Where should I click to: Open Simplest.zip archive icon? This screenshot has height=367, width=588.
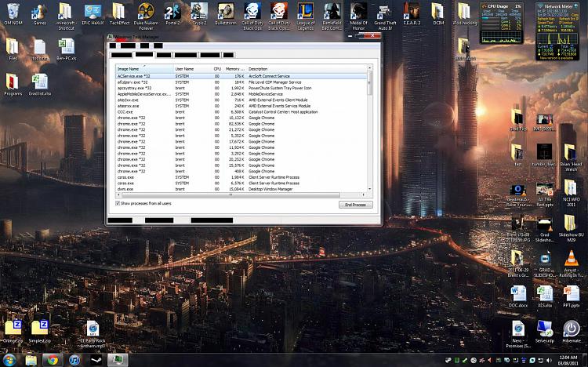pyautogui.click(x=40, y=332)
